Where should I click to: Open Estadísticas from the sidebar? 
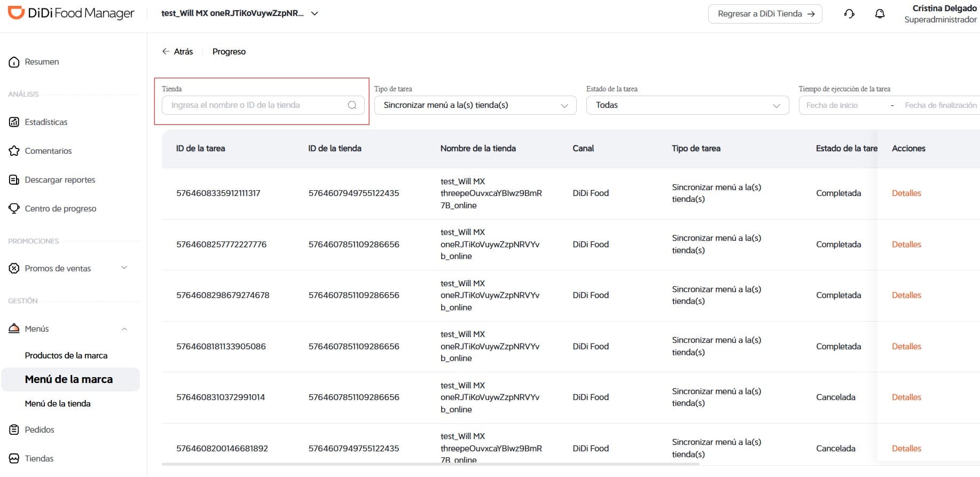pyautogui.click(x=46, y=122)
